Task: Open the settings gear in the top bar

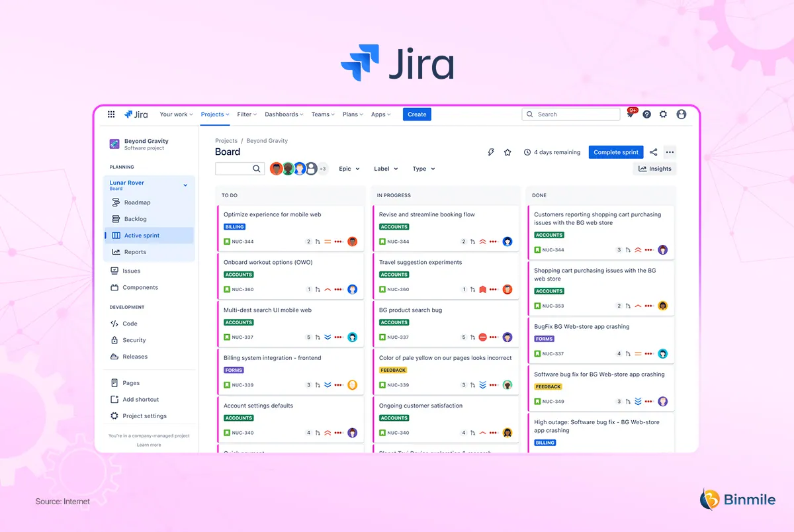Action: [x=664, y=114]
